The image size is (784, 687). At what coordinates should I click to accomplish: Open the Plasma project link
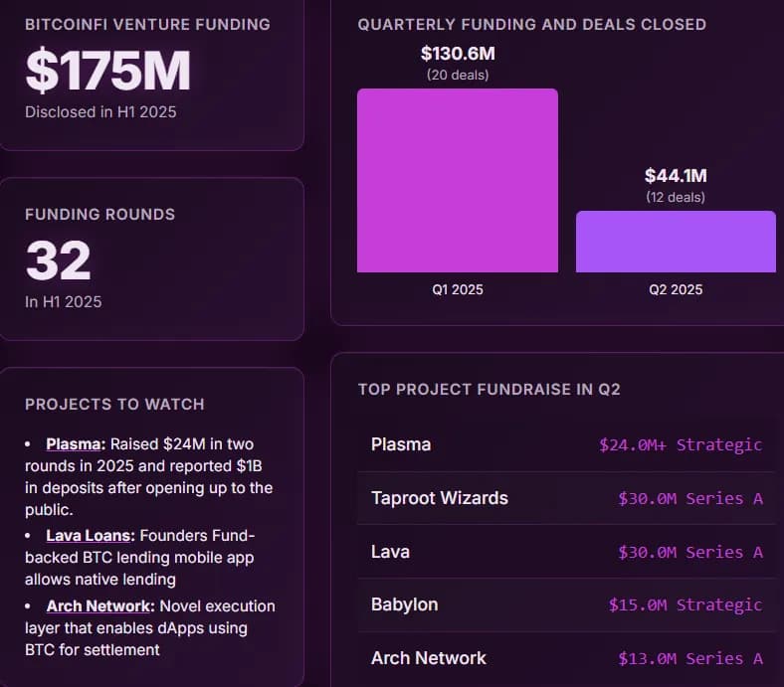point(75,443)
